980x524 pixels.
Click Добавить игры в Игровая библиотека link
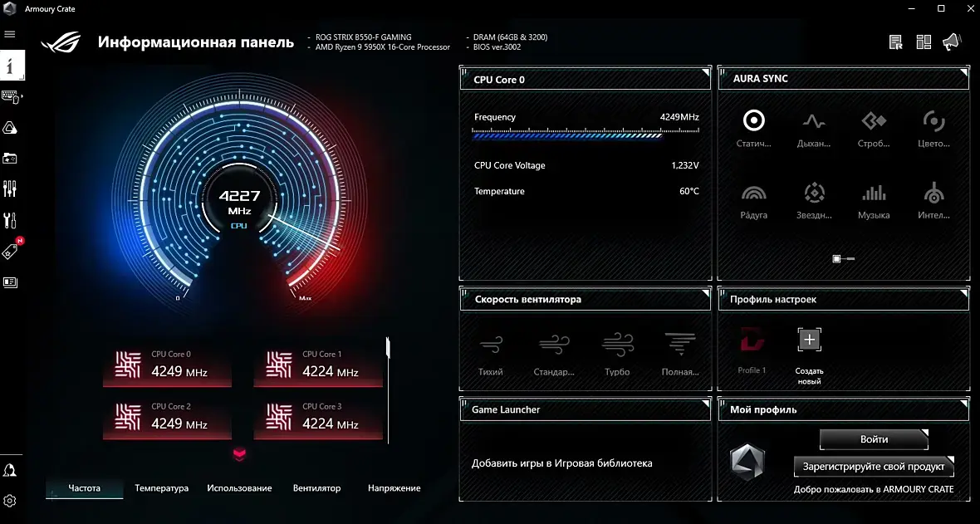point(562,463)
